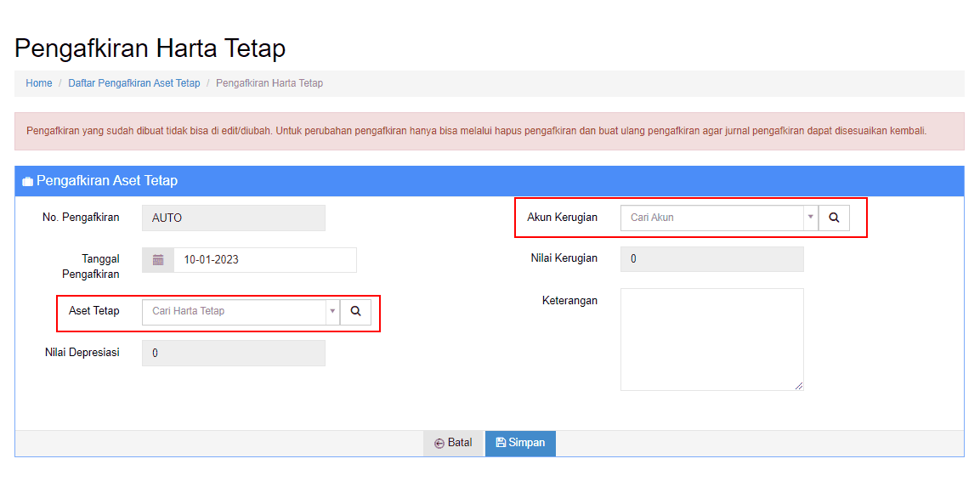The height and width of the screenshot is (487, 980).
Task: Click the Keterangan textarea resize handle
Action: tap(799, 387)
